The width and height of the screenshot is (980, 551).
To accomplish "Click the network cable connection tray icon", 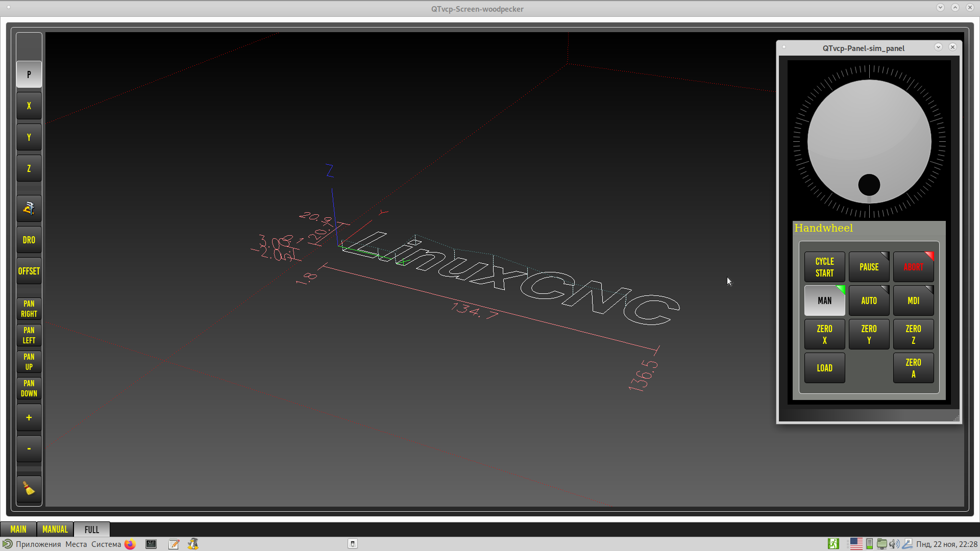I will 907,544.
